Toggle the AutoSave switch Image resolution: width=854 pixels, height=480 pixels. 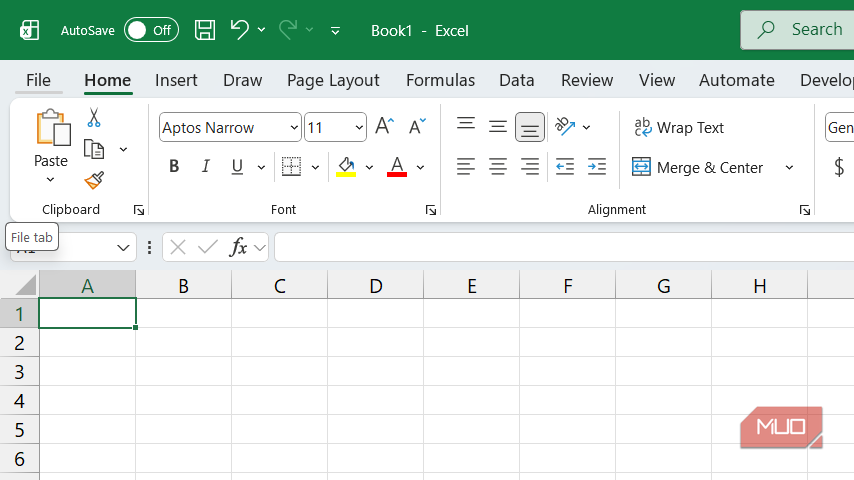151,30
